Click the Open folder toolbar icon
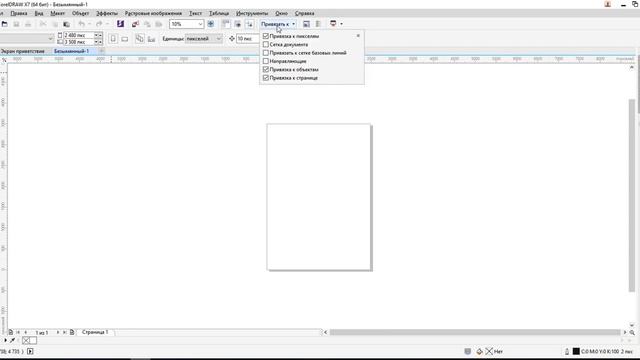 (x=4, y=24)
